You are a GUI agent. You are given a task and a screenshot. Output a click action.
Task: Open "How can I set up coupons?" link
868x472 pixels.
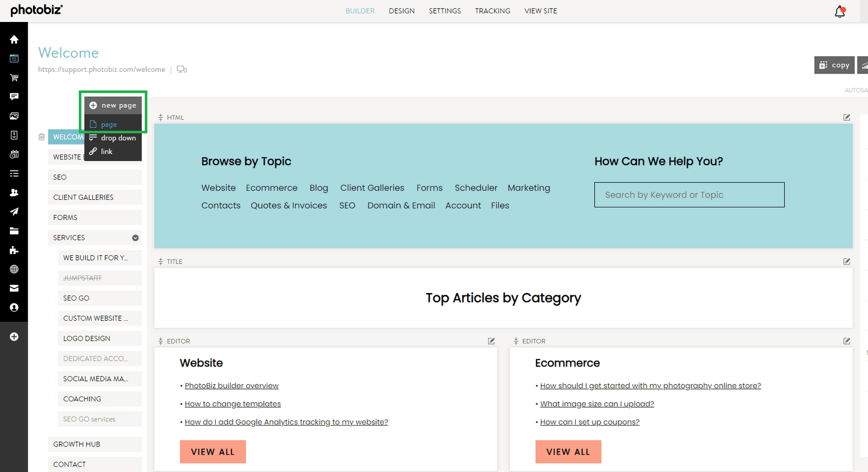pos(590,422)
